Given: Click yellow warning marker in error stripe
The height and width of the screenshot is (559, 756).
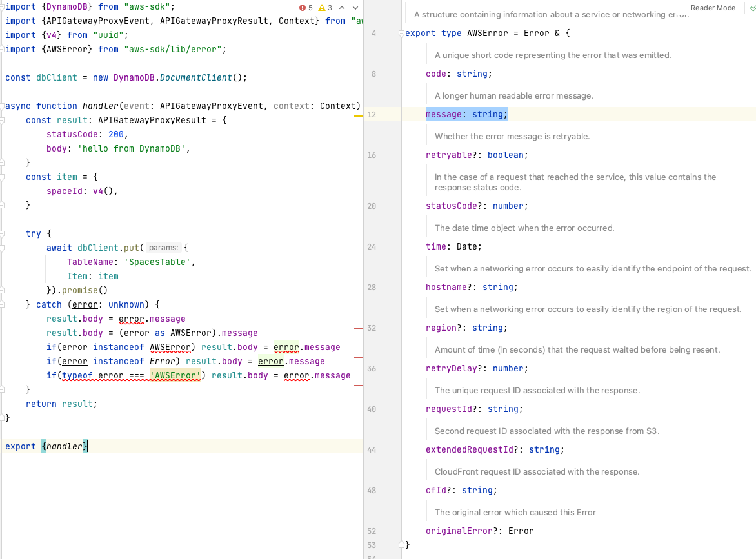Looking at the screenshot, I should point(358,116).
